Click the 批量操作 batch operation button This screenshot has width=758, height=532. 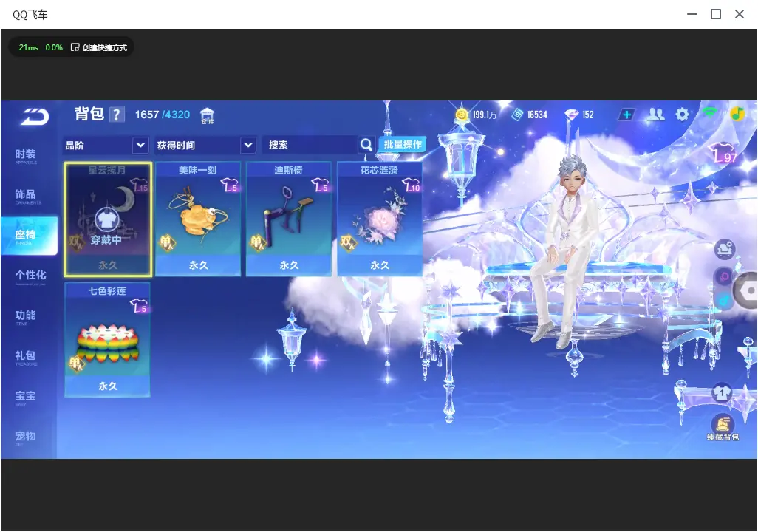[x=402, y=144]
